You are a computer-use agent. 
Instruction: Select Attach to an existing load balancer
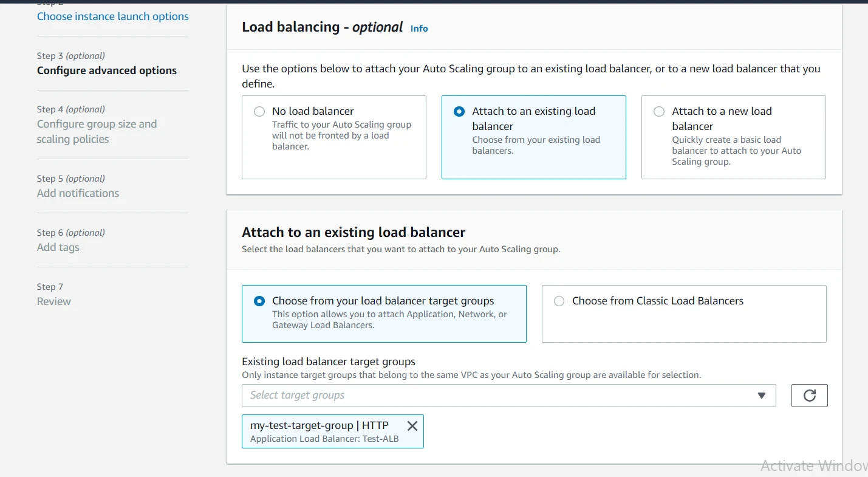click(x=459, y=112)
